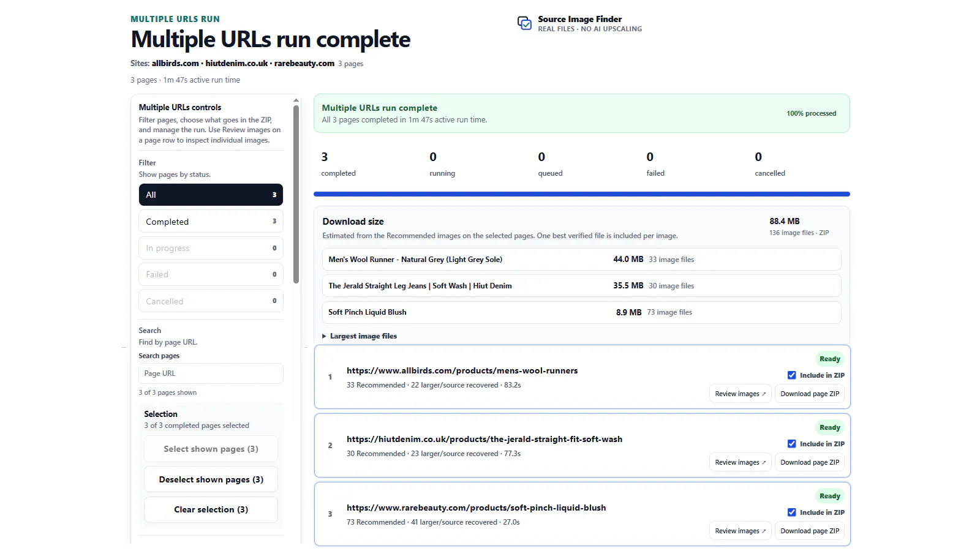The image size is (980, 551).
Task: Click the Ready badge on hiutdenim row
Action: click(x=830, y=427)
